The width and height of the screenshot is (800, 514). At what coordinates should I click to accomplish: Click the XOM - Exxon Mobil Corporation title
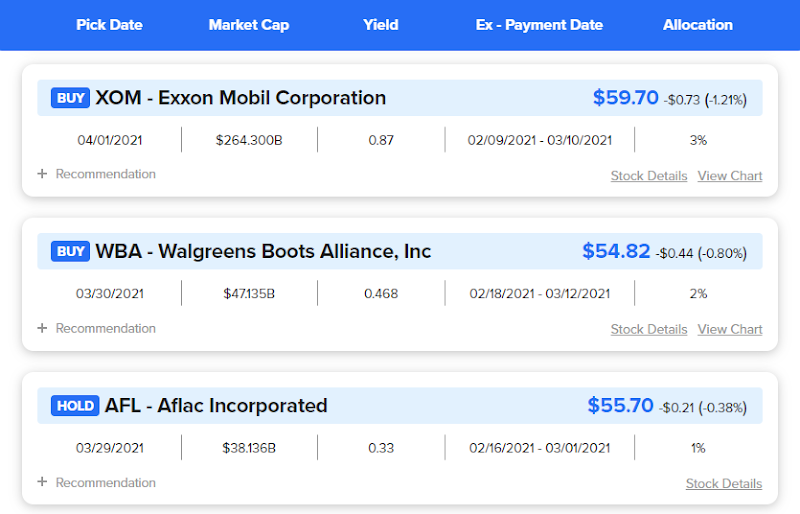[240, 98]
